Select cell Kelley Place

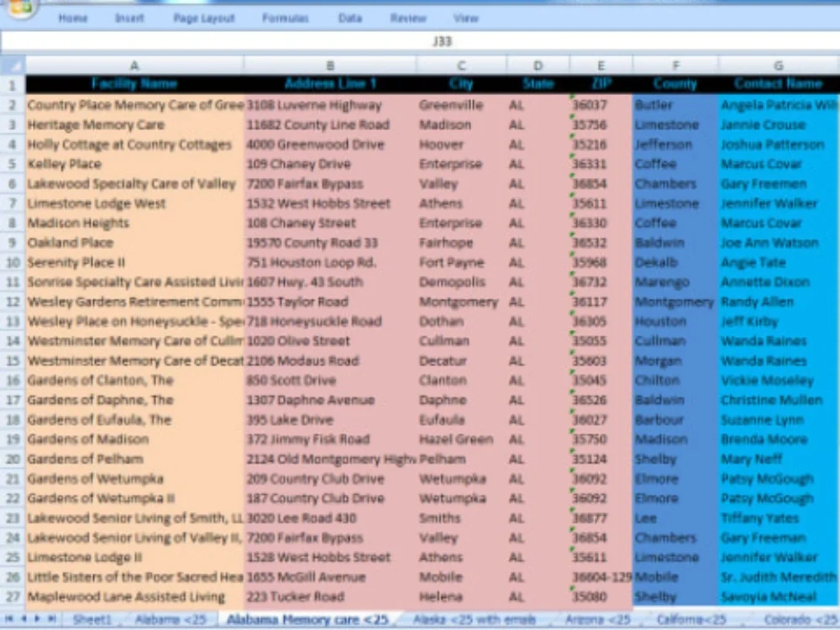[134, 164]
